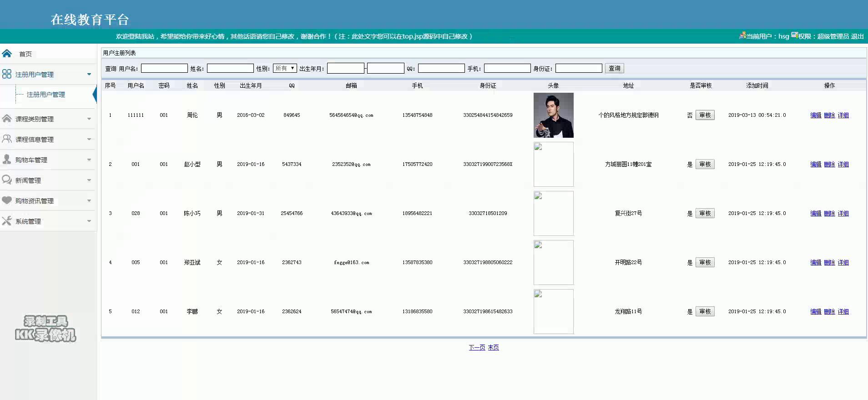868x400 pixels.
Task: Collapse the 注册用户管理 menu arrow
Action: pyautogui.click(x=89, y=74)
